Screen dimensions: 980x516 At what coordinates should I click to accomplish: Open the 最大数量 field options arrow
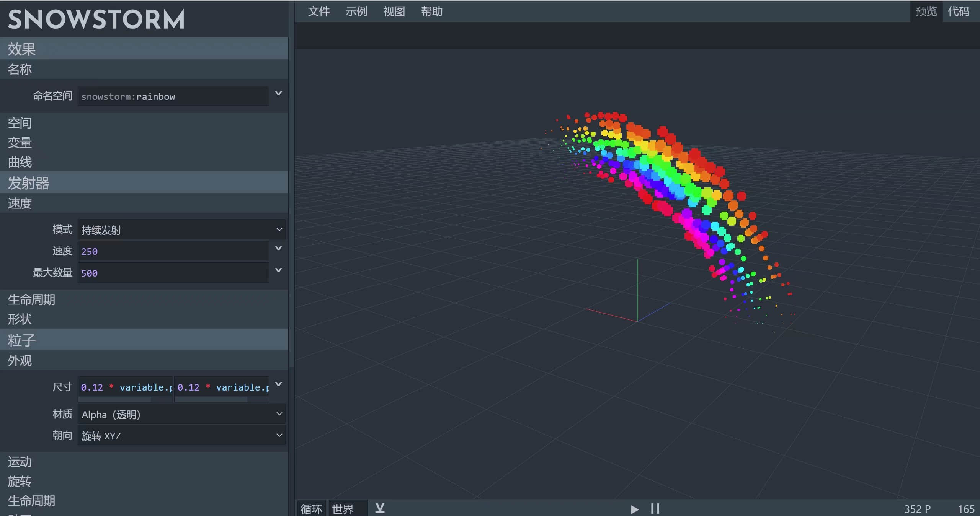[279, 270]
